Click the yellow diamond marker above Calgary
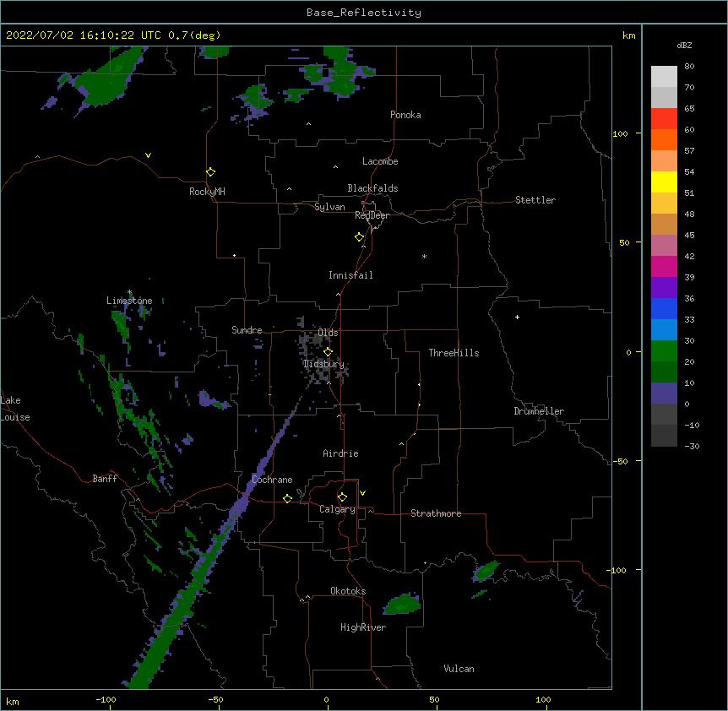 click(342, 497)
